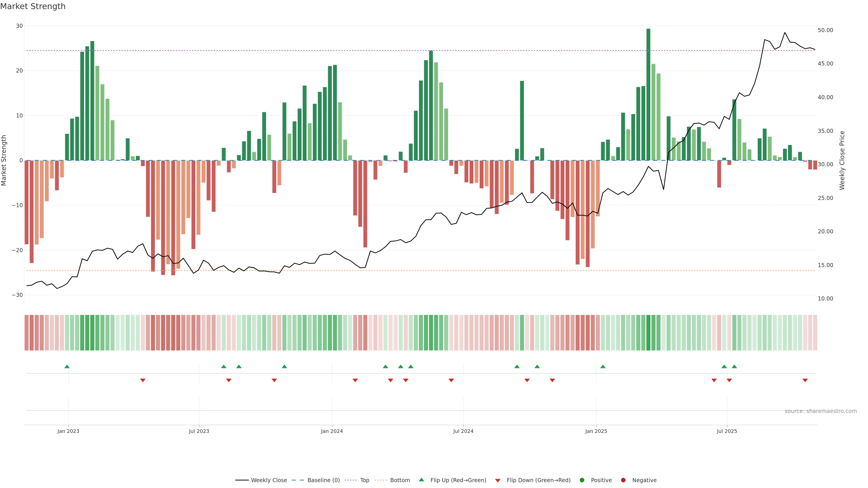The height and width of the screenshot is (488, 868).
Task: Click the Jul 2023 x-axis label
Action: (x=199, y=431)
